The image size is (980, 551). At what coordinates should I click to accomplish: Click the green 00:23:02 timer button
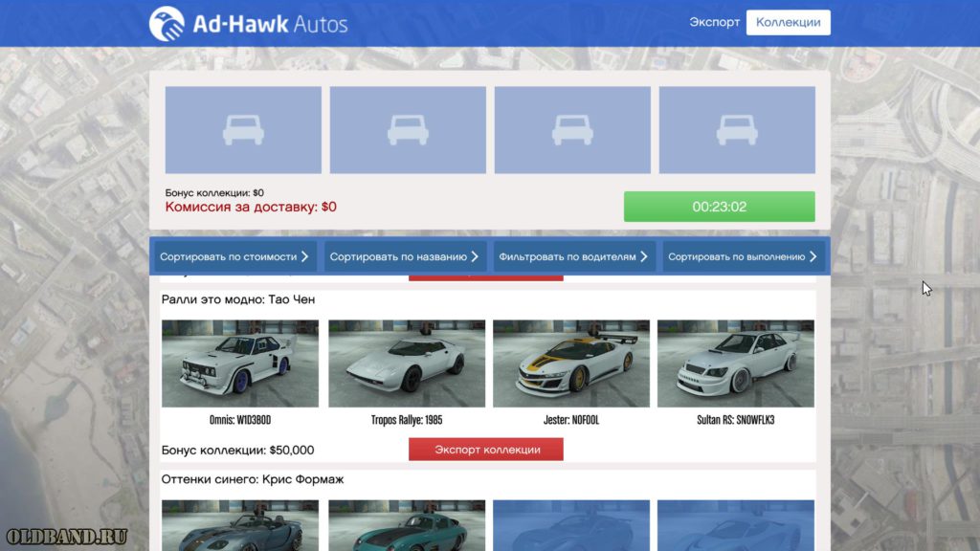point(720,207)
